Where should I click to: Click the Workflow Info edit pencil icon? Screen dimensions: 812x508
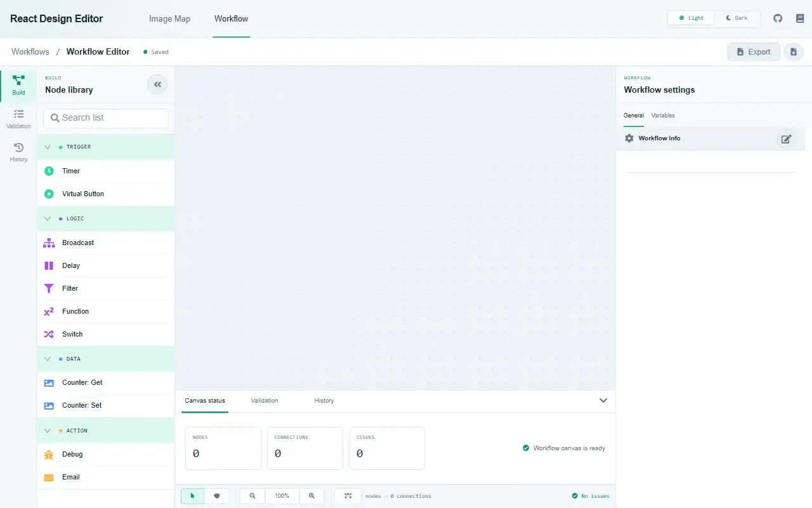coord(786,138)
